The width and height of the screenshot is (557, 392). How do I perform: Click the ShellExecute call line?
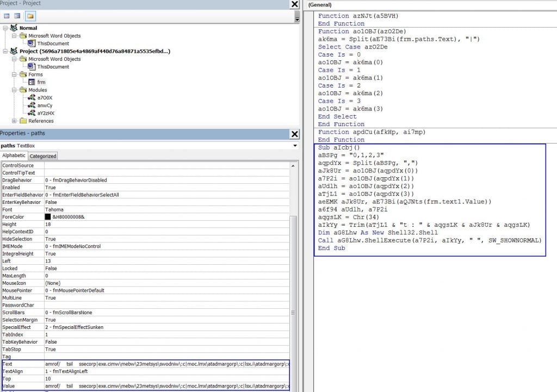430,240
